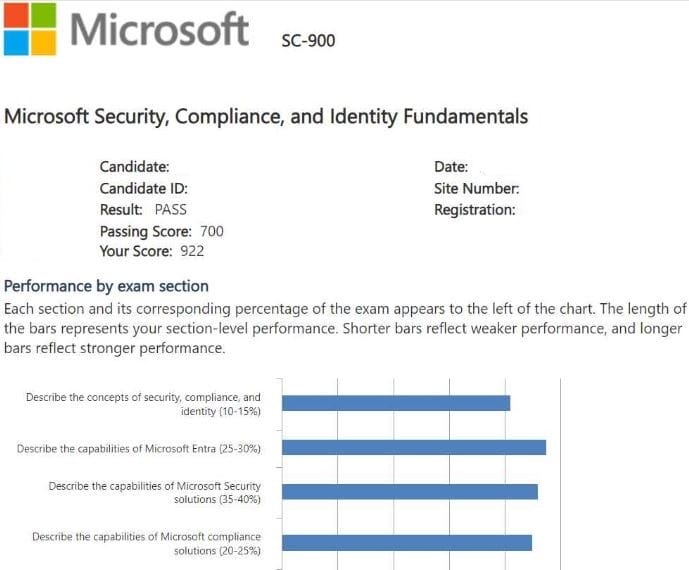The width and height of the screenshot is (689, 570).
Task: Click the Microsoft four-color squares logo
Action: pyautogui.click(x=29, y=29)
